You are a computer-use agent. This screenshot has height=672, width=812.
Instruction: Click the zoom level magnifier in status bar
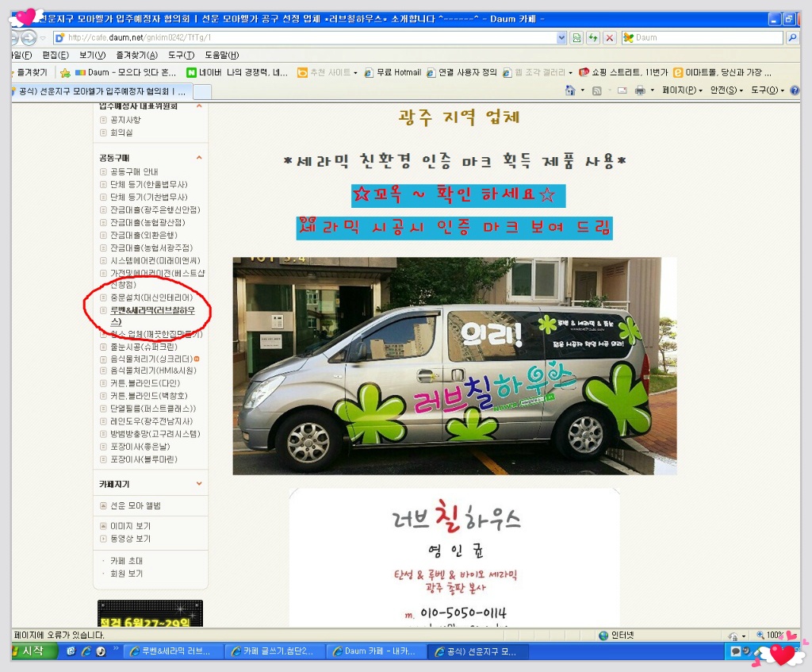[760, 636]
